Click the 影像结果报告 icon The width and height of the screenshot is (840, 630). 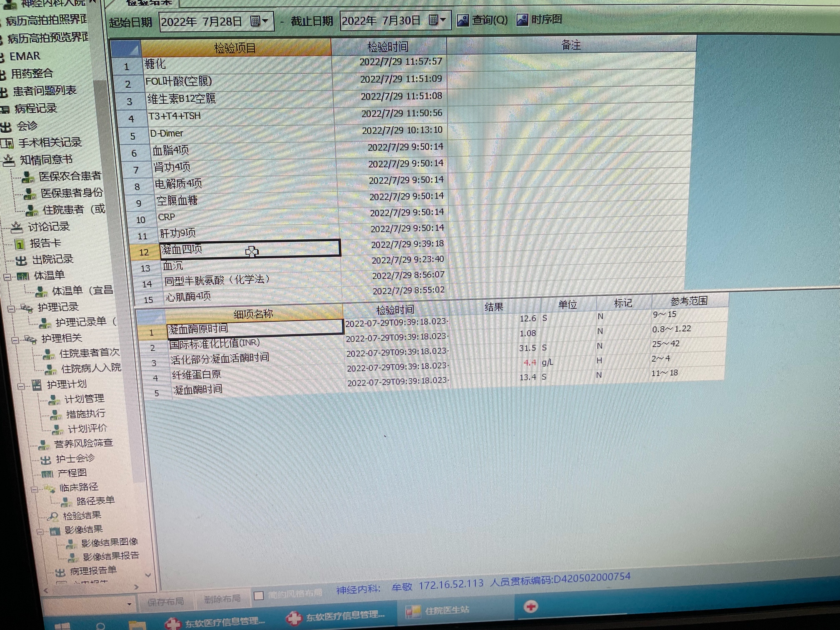pyautogui.click(x=73, y=557)
